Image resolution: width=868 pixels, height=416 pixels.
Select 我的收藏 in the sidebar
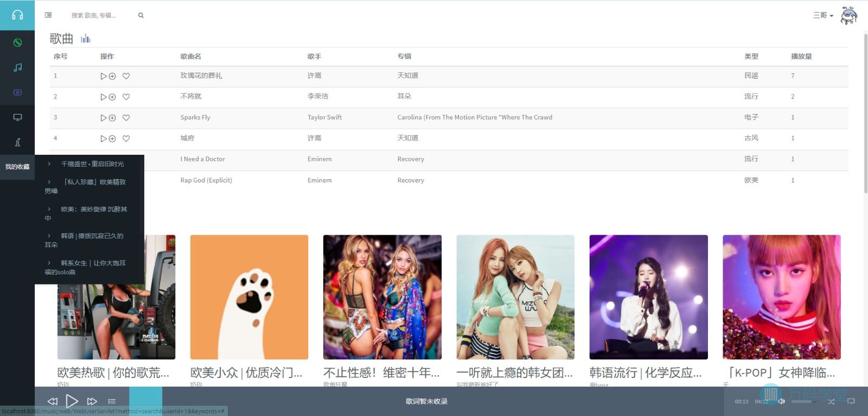[x=17, y=167]
